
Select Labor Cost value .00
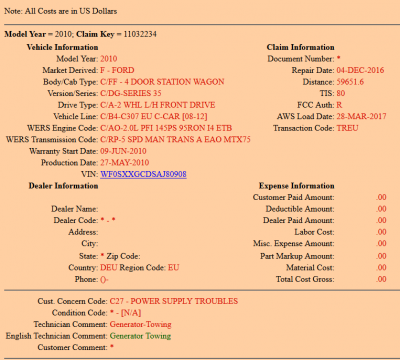pos(381,232)
